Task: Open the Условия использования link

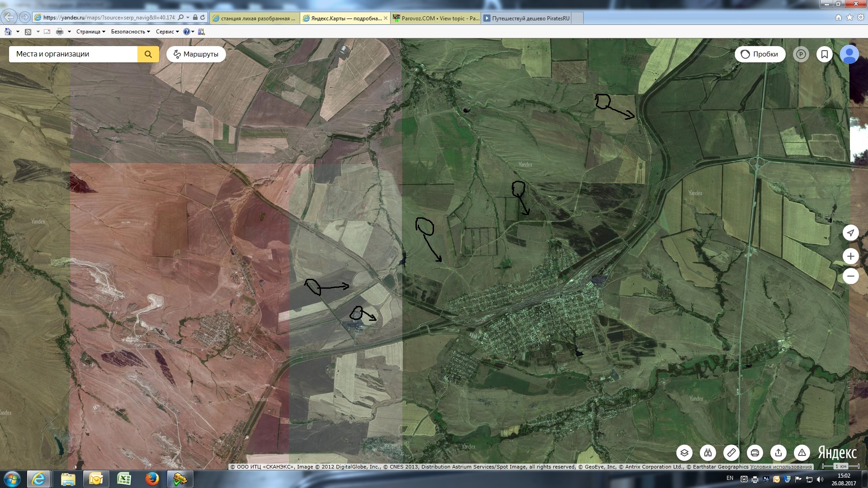Action: (781, 467)
